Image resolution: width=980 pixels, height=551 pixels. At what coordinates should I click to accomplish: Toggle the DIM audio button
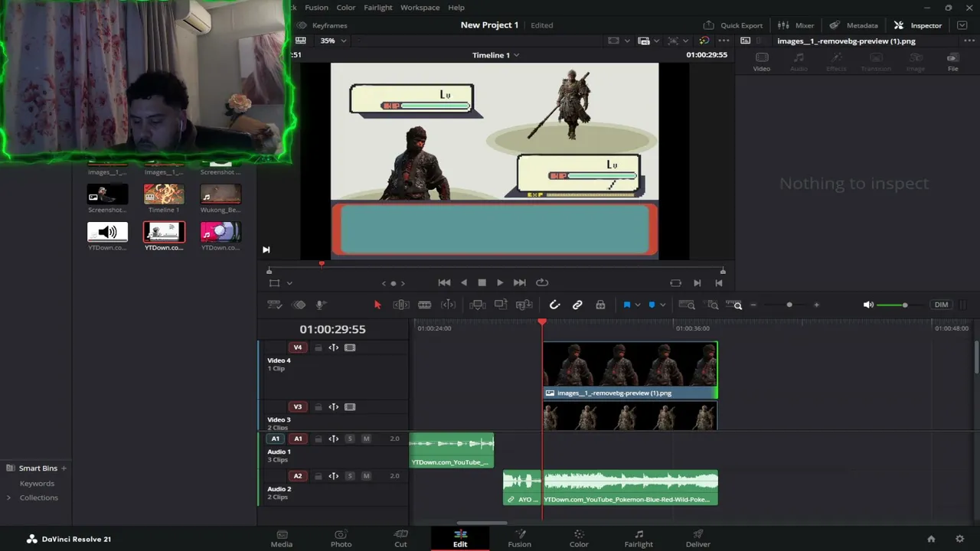[941, 305]
